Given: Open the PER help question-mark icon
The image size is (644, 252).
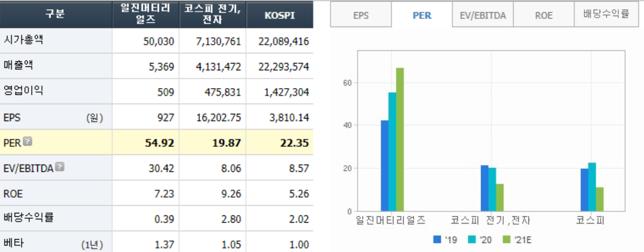Looking at the screenshot, I should 27,142.
